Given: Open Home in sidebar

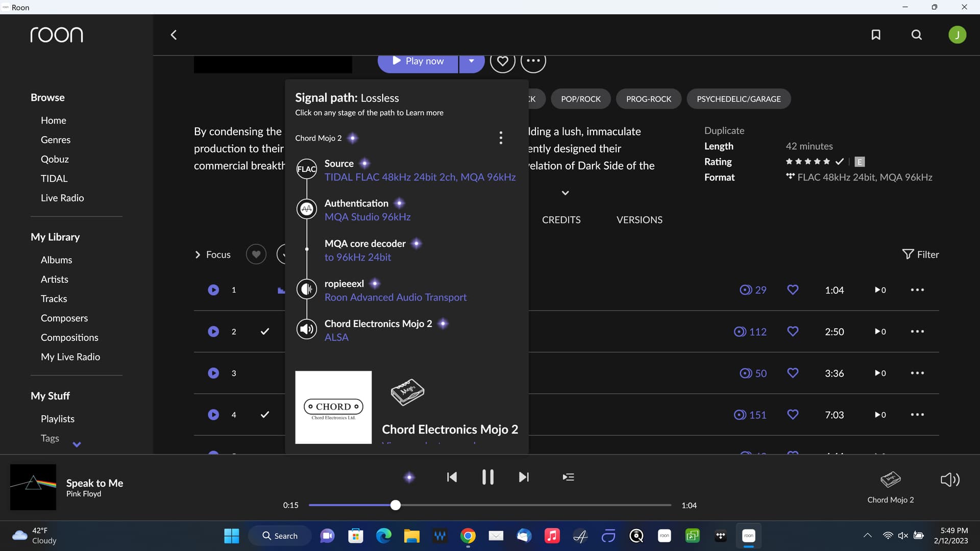Looking at the screenshot, I should coord(54,120).
